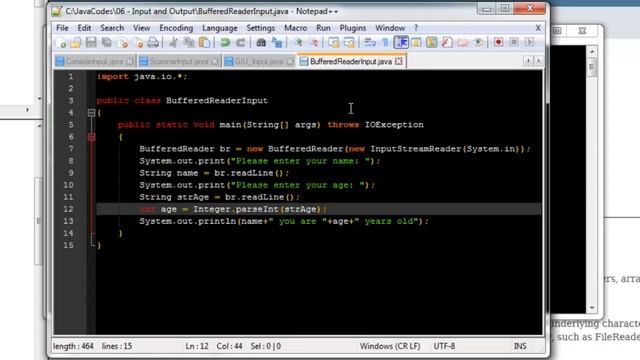Play back recorded macro triangle icon
The image size is (640, 360).
coord(529,42)
